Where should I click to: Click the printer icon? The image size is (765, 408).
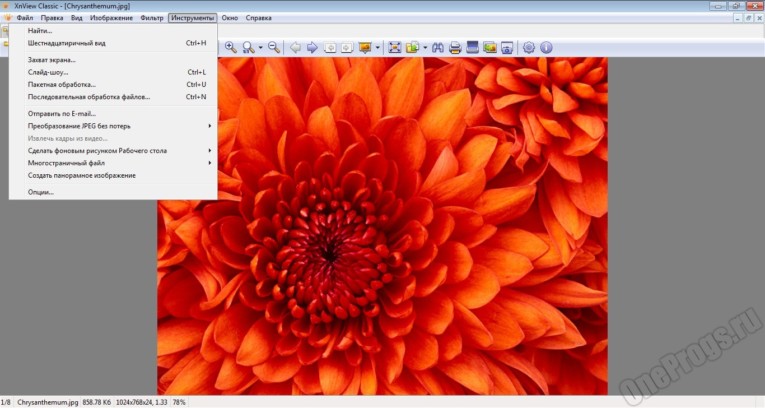[x=455, y=47]
